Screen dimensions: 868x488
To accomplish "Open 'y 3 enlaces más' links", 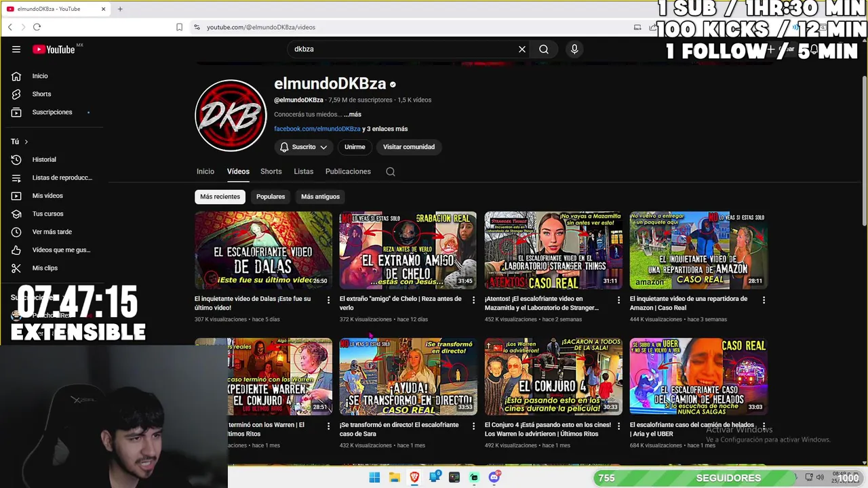I will pos(385,129).
